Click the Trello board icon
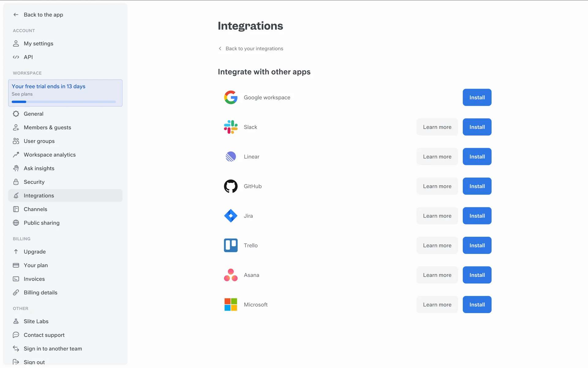Image resolution: width=588 pixels, height=368 pixels. 231,245
